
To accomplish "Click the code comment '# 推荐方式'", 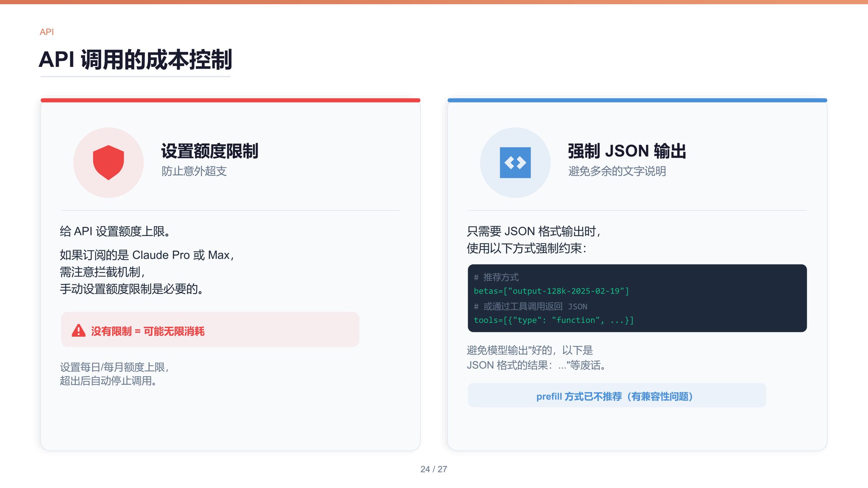I will (496, 277).
